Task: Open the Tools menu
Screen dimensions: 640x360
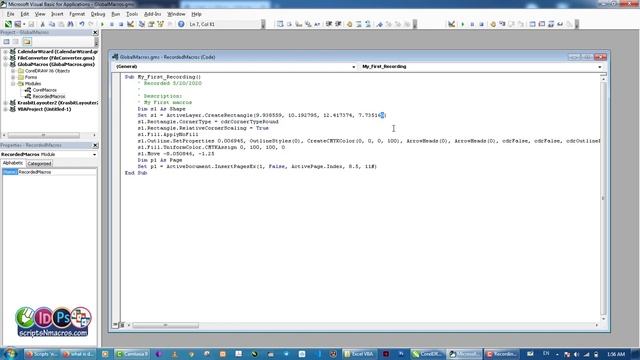Action: (132, 14)
